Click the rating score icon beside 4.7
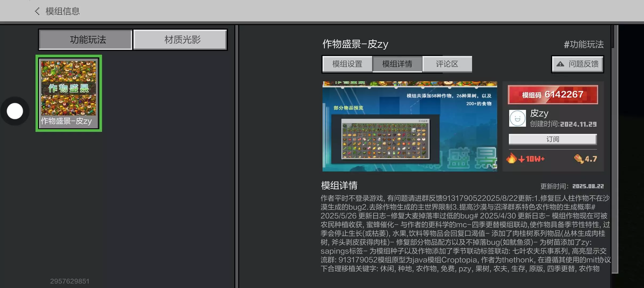Viewport: 644px width, 288px height. 579,159
